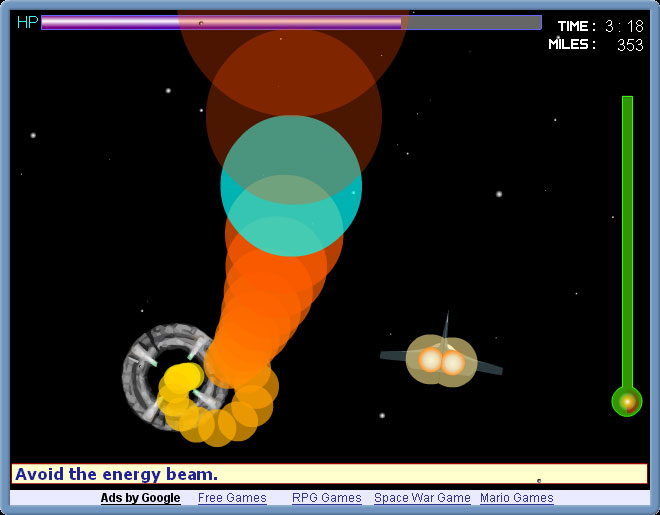Click the 'Avoid the energy beam.' message
Image resolution: width=660 pixels, height=515 pixels.
coord(117,474)
